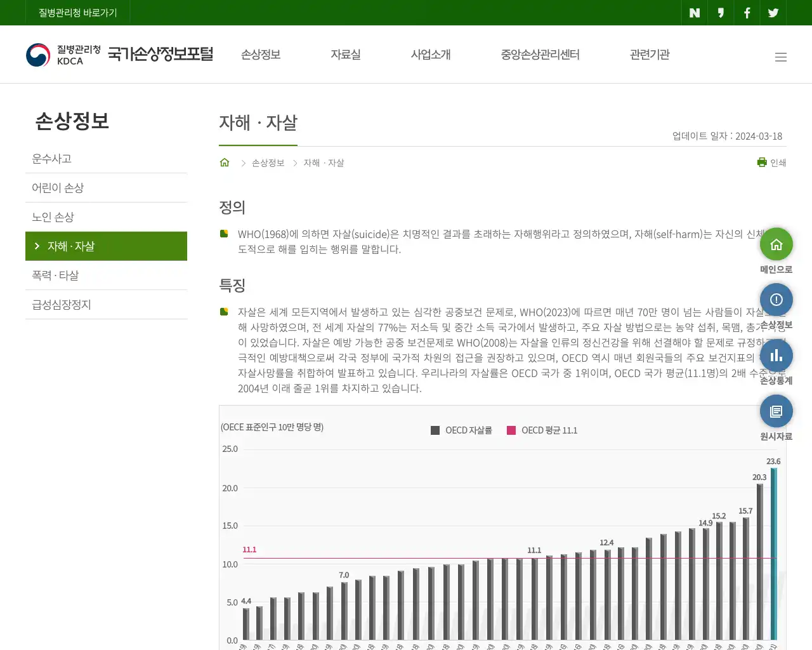Click the 4.4 chart bar
Viewport: 812px width, 650px height.
click(246, 623)
